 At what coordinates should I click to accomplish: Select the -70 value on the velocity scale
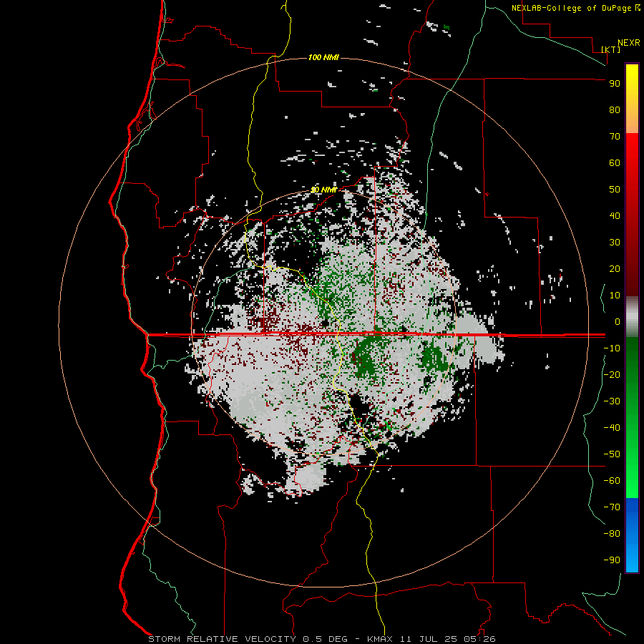point(612,507)
